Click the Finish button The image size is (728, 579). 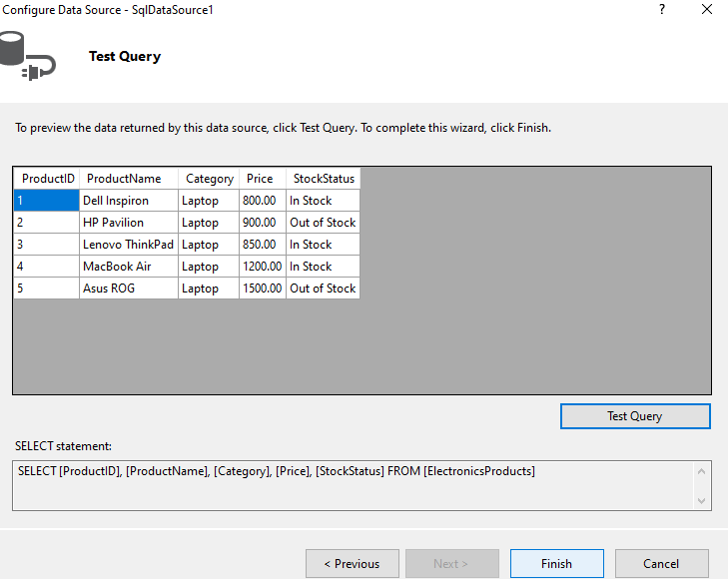pos(556,564)
